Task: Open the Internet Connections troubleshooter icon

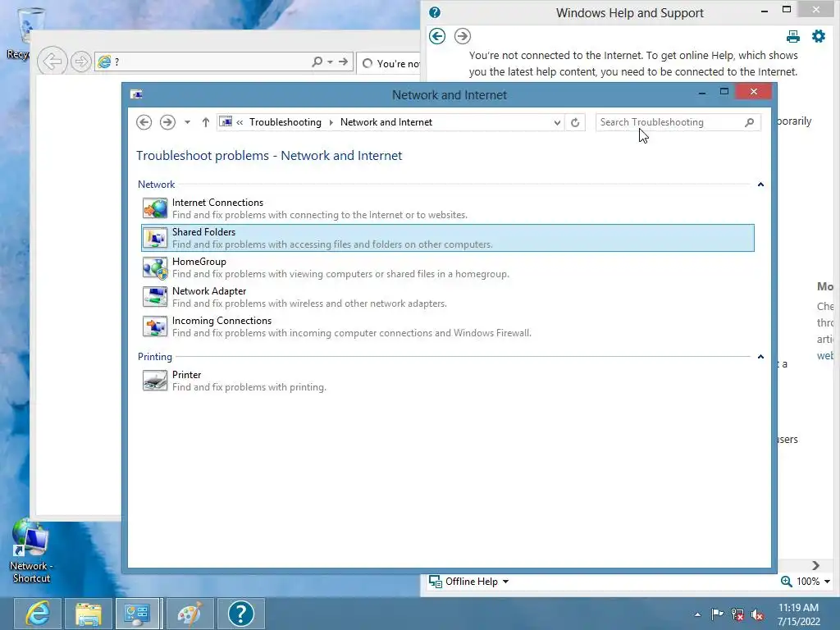Action: [155, 208]
